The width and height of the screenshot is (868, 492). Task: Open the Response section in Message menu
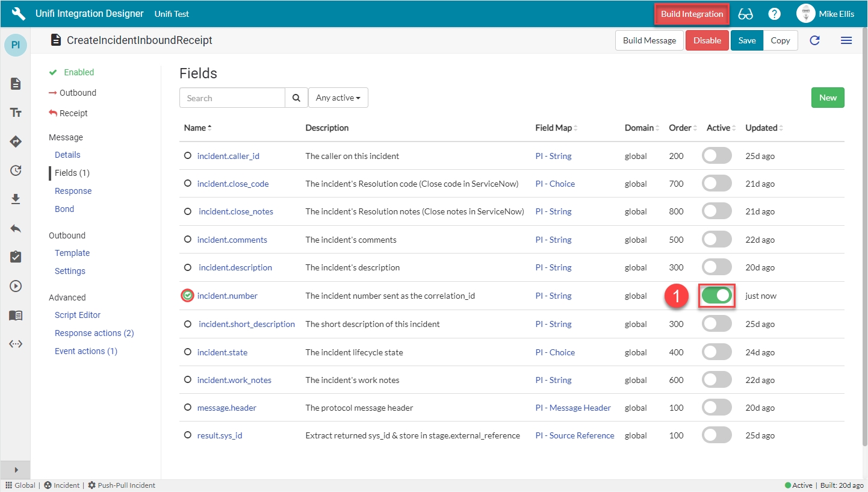(73, 191)
